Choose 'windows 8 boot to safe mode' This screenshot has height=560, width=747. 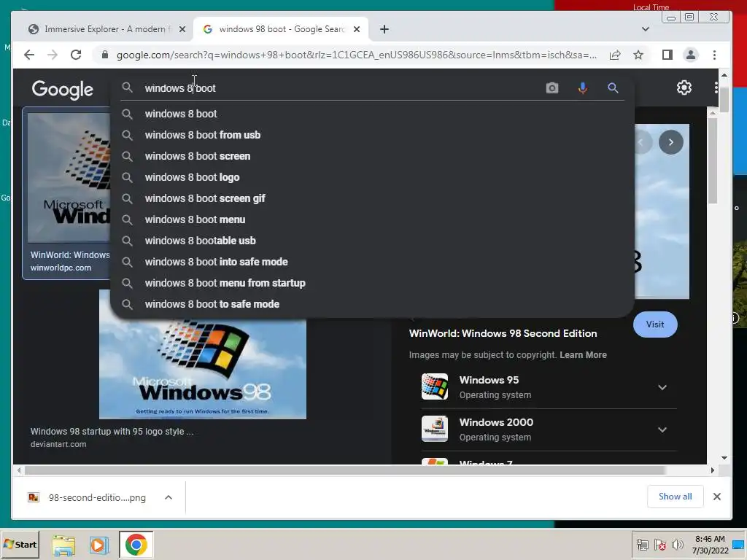371,304
